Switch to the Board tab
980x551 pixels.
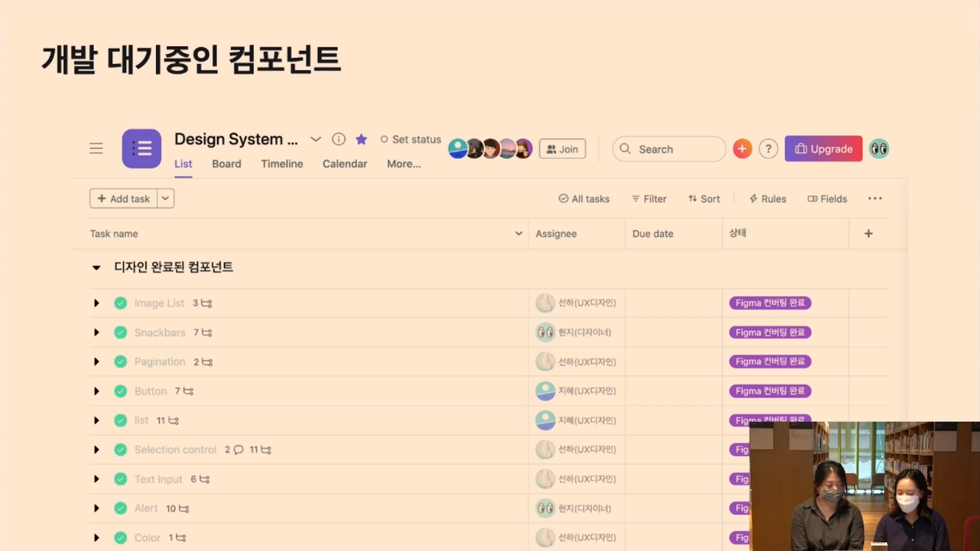226,164
